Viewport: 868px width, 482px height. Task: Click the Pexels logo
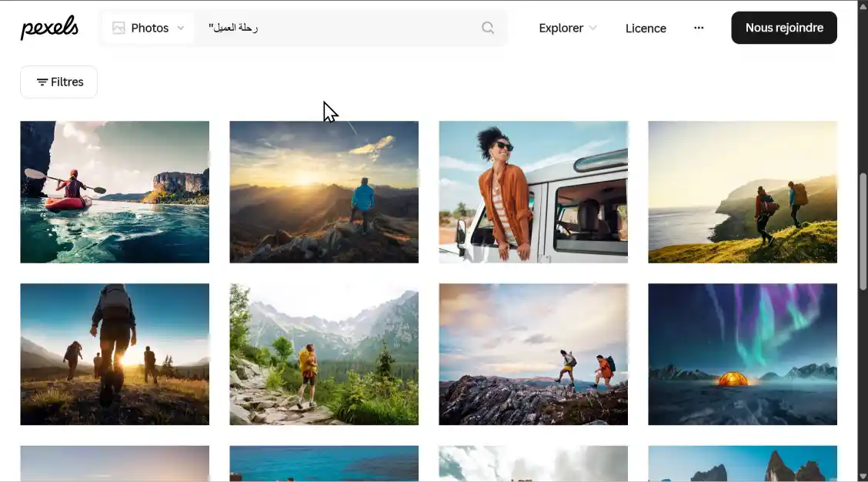coord(49,28)
